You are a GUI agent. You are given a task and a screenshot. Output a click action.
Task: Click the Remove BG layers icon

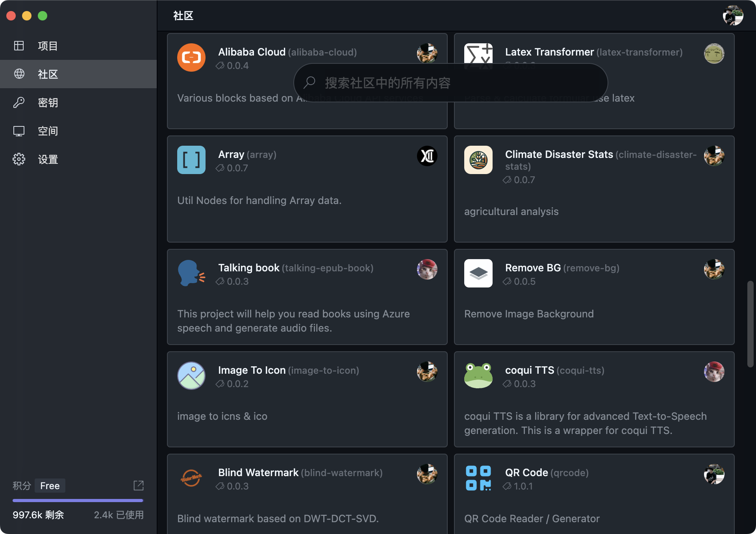478,273
